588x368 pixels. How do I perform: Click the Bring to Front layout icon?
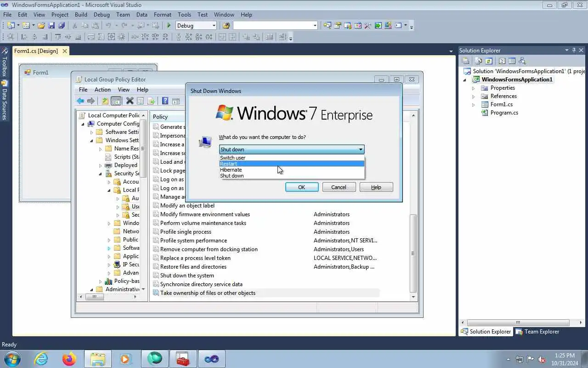tap(246, 37)
